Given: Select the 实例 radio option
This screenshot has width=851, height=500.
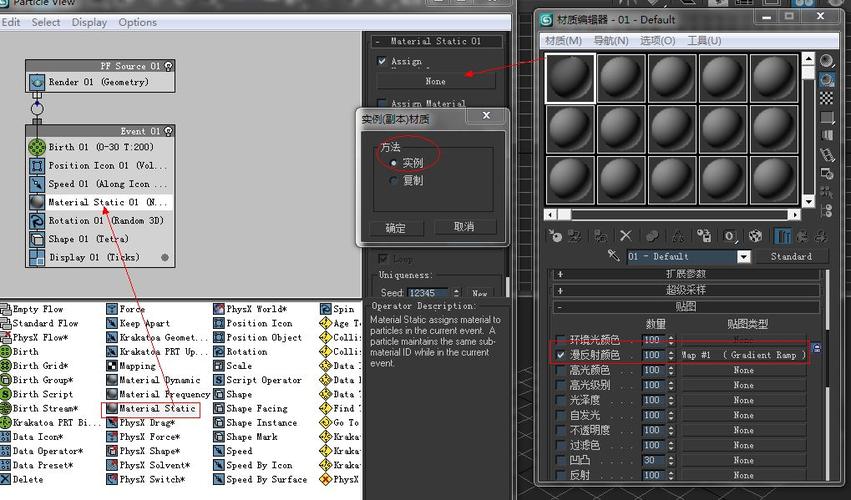Looking at the screenshot, I should click(x=395, y=162).
